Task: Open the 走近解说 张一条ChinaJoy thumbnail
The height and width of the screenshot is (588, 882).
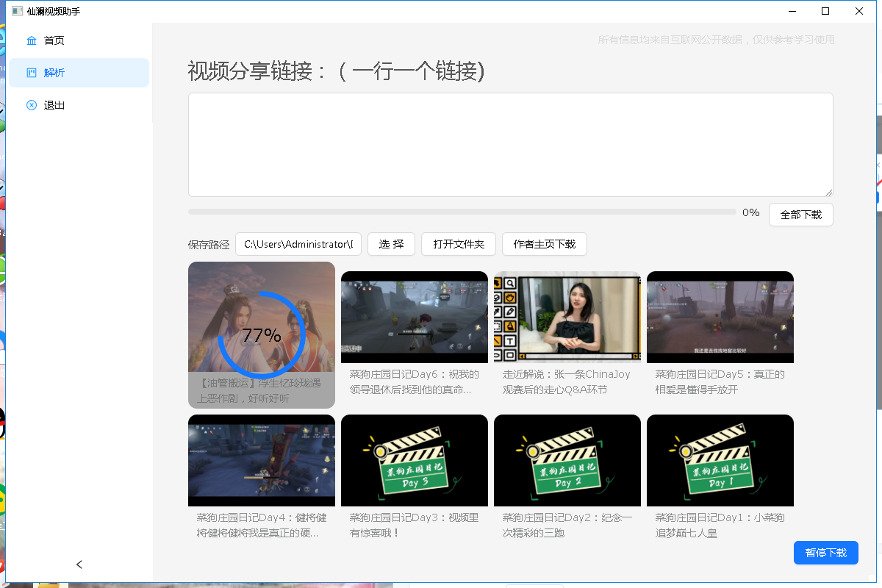Action: [x=567, y=317]
